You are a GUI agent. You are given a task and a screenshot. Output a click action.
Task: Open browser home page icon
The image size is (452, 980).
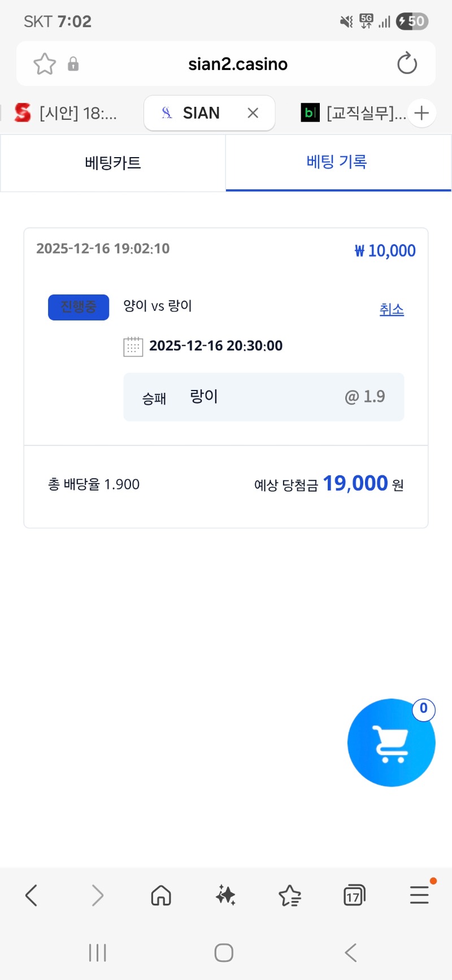click(161, 895)
